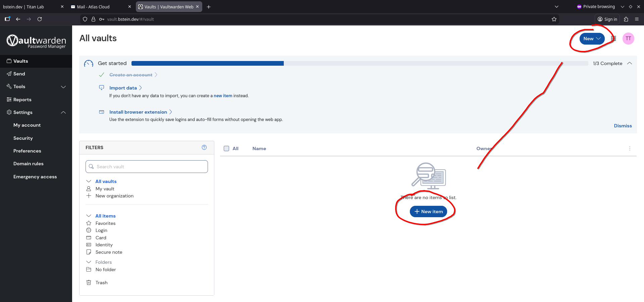Image resolution: width=644 pixels, height=302 pixels.
Task: Click the Trash icon in filters
Action: point(89,283)
